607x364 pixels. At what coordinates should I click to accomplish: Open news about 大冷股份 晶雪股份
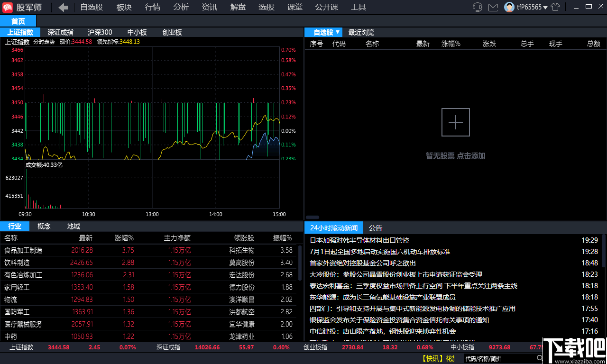pos(396,274)
